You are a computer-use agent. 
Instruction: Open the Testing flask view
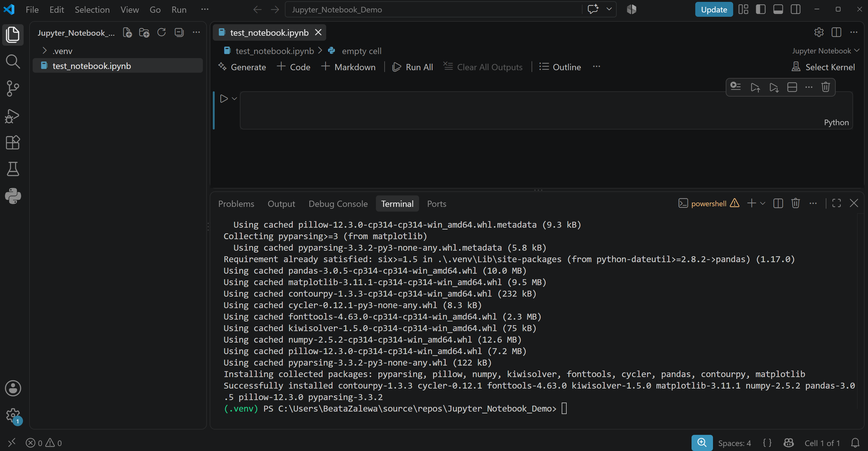(x=13, y=169)
